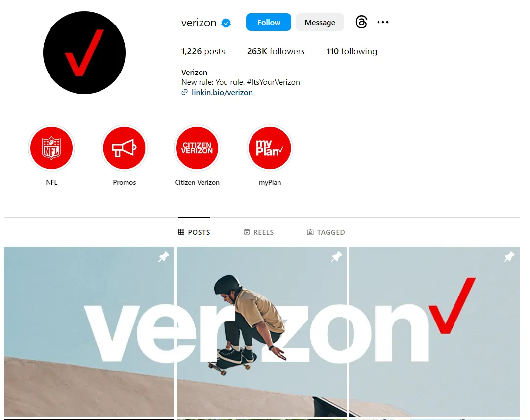The image size is (530, 420).
Task: Open the myPlan story highlight
Action: tap(270, 148)
